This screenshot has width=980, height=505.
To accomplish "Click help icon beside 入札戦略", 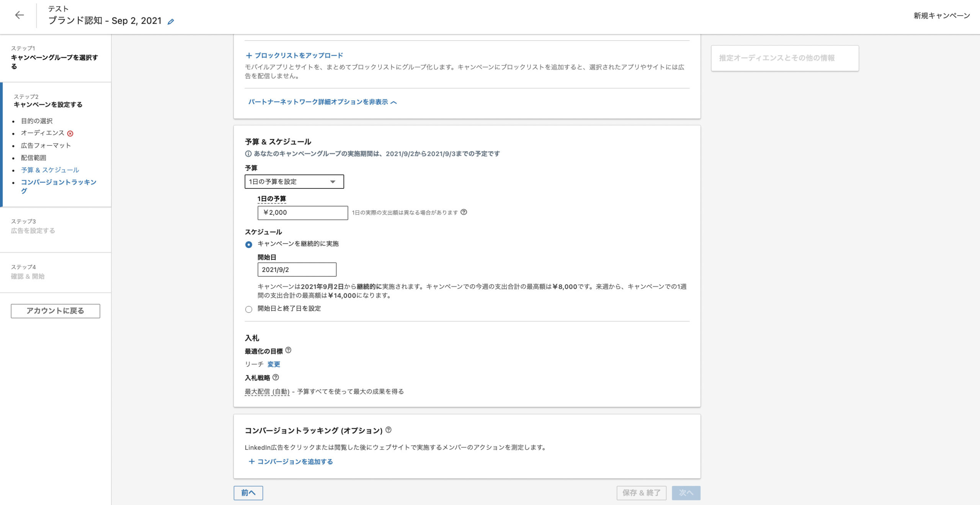I will 276,377.
